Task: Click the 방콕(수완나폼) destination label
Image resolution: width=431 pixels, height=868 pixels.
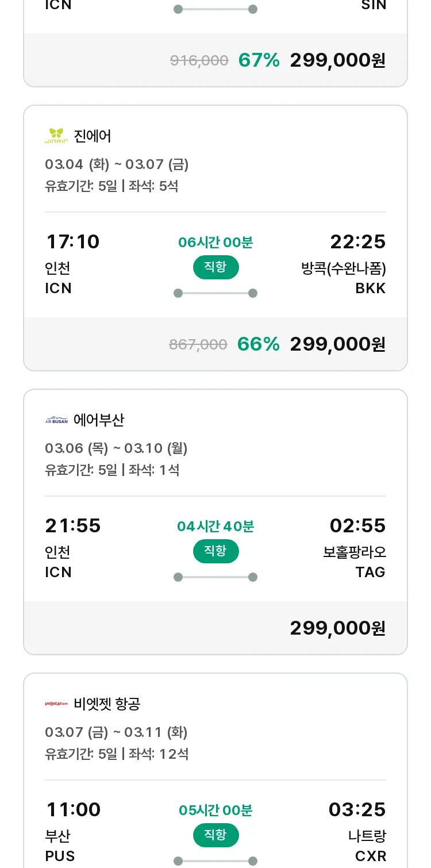Action: (344, 268)
